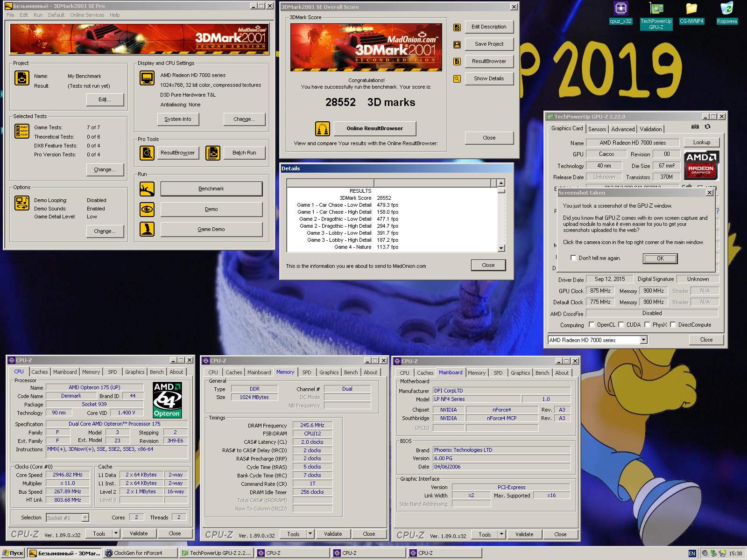Click the GPU-Z camera screenshot icon
The image size is (747, 560).
(x=695, y=127)
